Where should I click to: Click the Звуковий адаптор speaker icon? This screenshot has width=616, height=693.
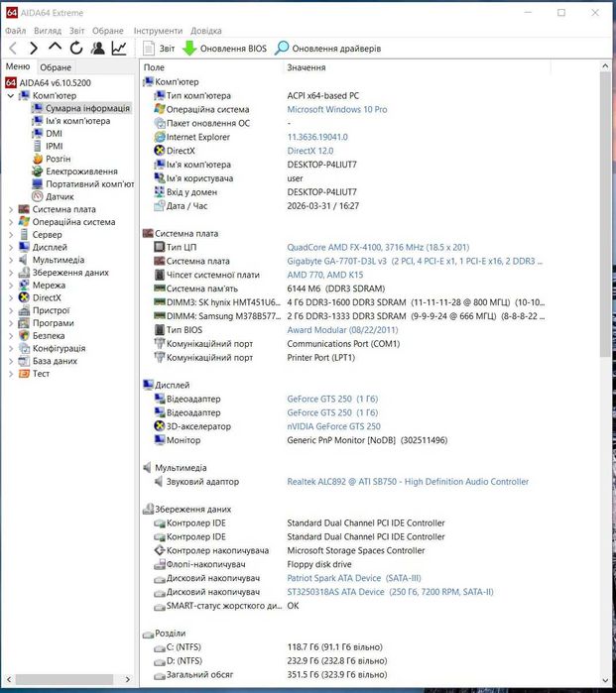pos(159,482)
